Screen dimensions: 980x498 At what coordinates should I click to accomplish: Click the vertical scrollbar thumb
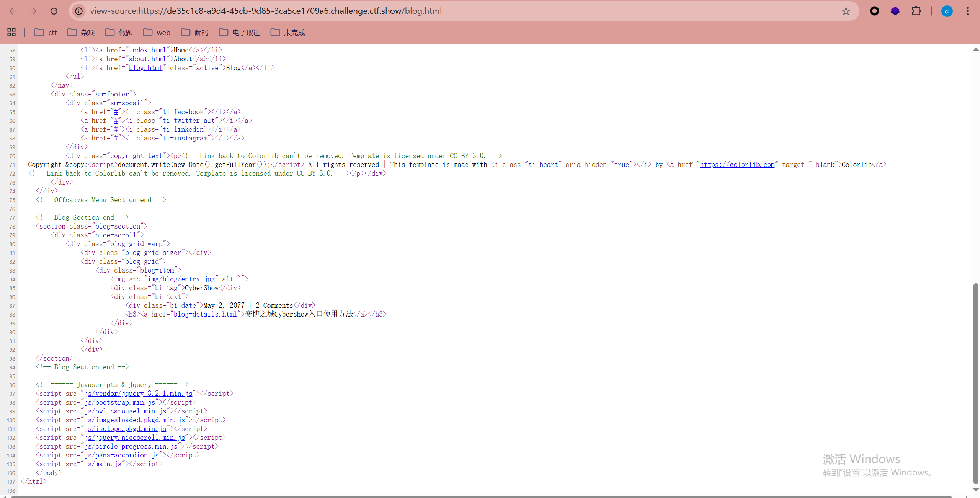pyautogui.click(x=975, y=383)
